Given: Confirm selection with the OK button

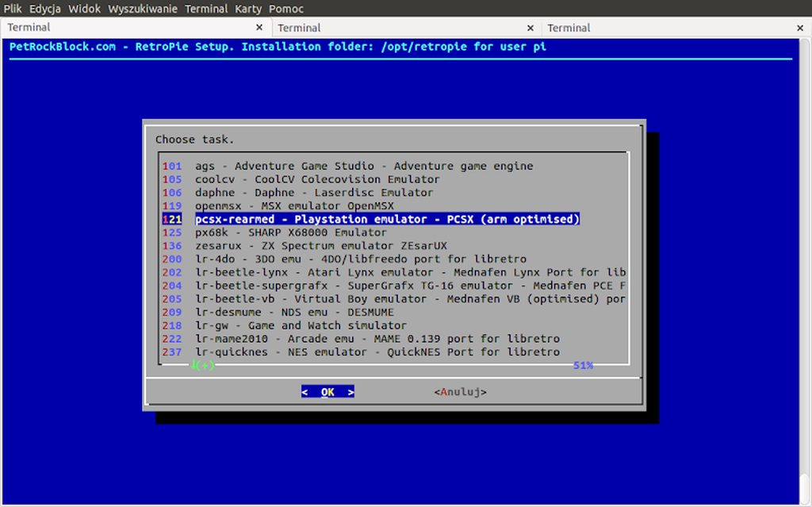Looking at the screenshot, I should coord(327,392).
